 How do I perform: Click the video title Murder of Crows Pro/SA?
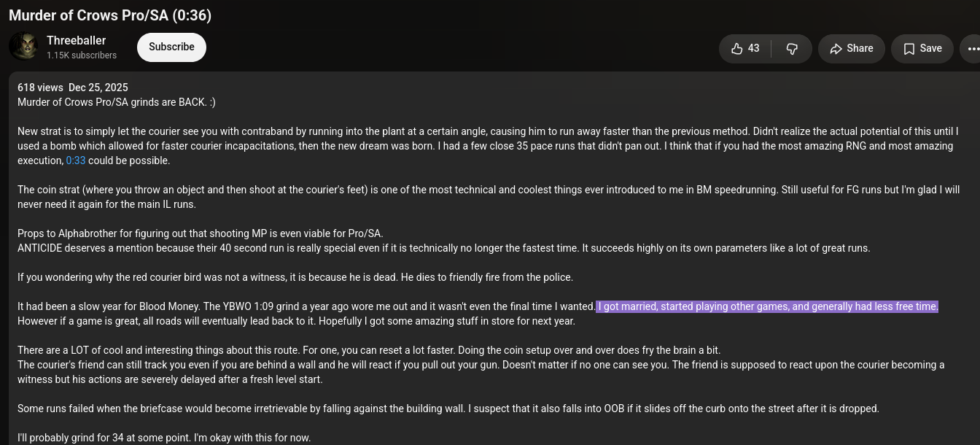(x=110, y=15)
